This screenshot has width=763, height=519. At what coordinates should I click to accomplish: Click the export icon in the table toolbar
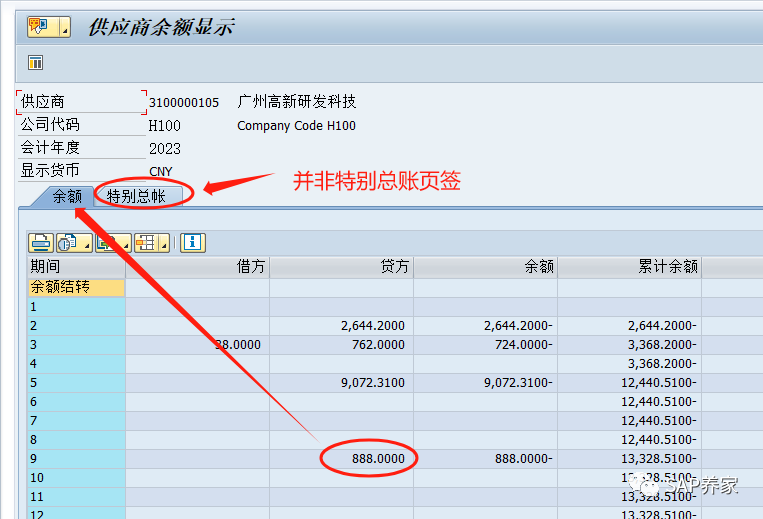(x=107, y=243)
